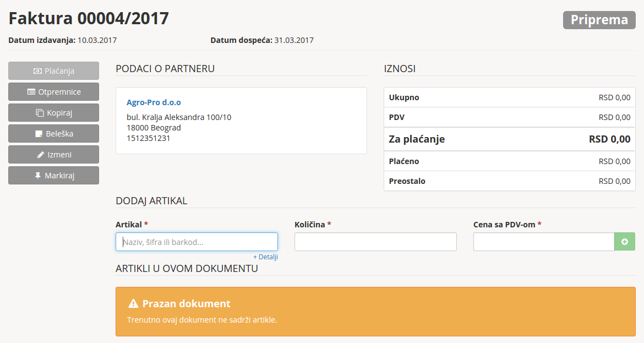Open Otpremnice delivery notes
The image size is (644, 343).
click(53, 92)
